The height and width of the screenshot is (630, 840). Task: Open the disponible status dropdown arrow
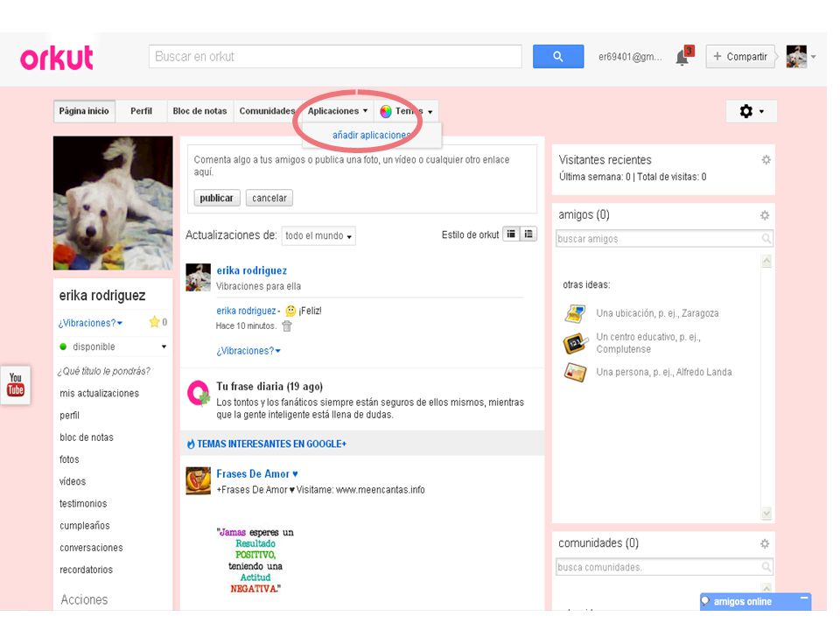point(164,346)
